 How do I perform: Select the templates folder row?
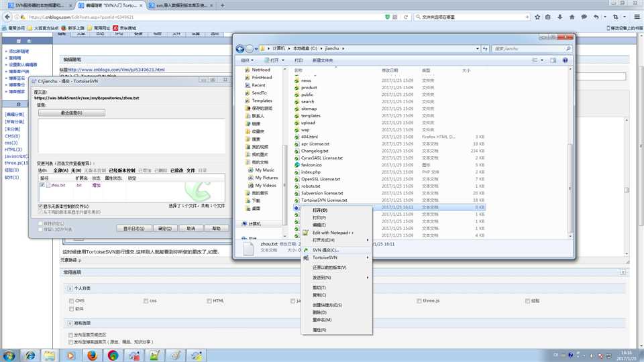[389, 116]
